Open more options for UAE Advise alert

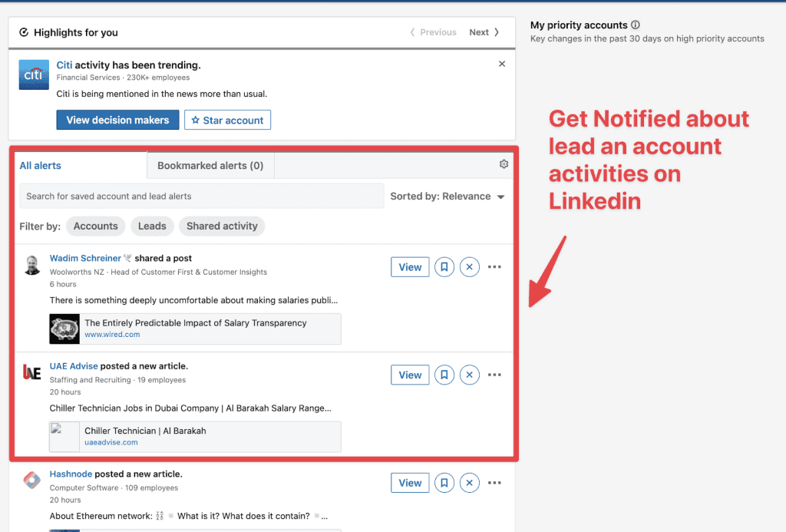pyautogui.click(x=494, y=375)
